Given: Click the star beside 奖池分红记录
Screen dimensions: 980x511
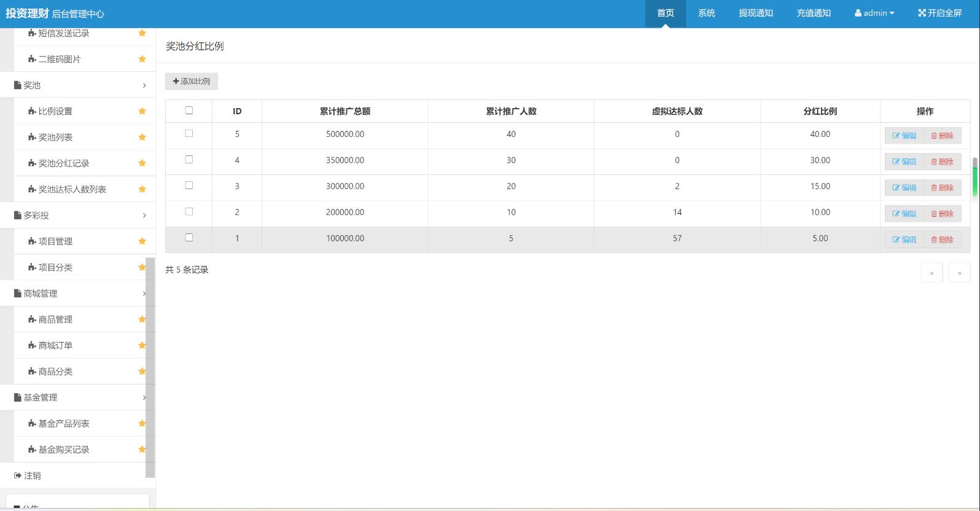Looking at the screenshot, I should pos(142,163).
